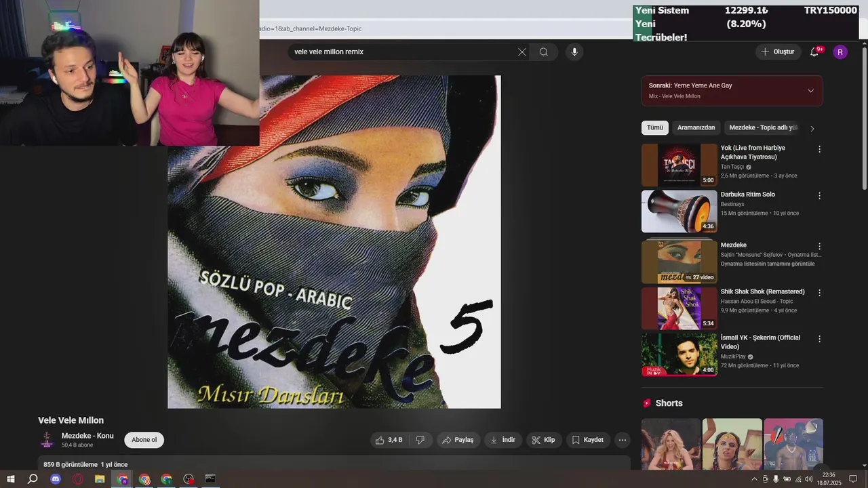868x488 pixels.
Task: Show more filter chips with right arrow
Action: (x=812, y=128)
